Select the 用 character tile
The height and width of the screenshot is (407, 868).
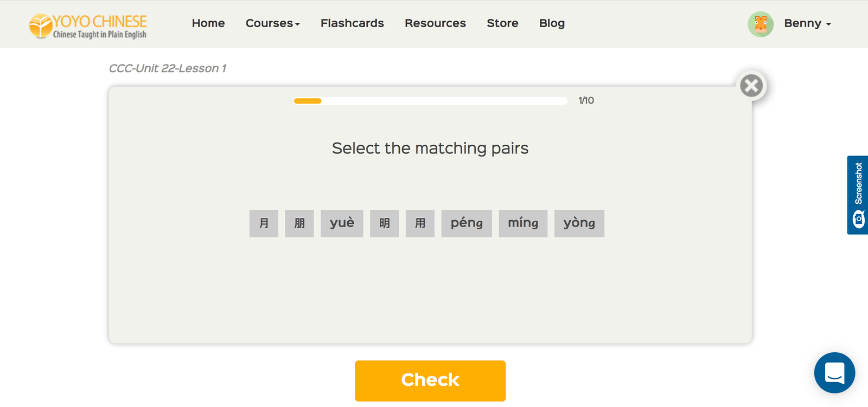tap(420, 223)
